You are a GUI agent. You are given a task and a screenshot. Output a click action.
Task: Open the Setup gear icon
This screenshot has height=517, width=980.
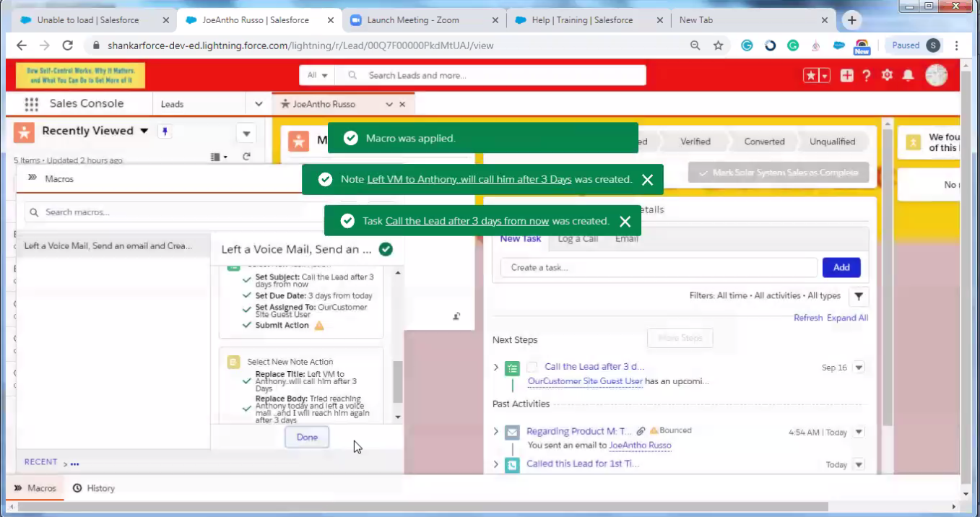tap(887, 75)
